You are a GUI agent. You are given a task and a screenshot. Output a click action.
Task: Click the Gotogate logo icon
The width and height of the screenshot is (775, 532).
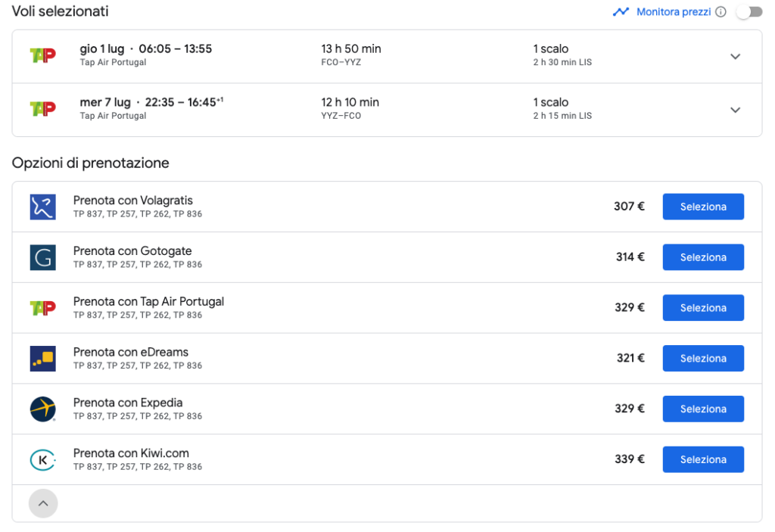coord(43,257)
